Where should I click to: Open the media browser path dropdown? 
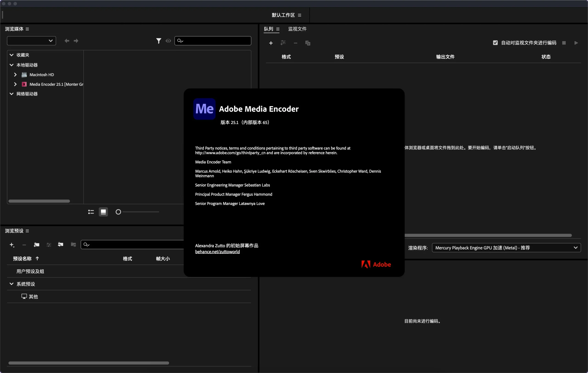pyautogui.click(x=31, y=41)
